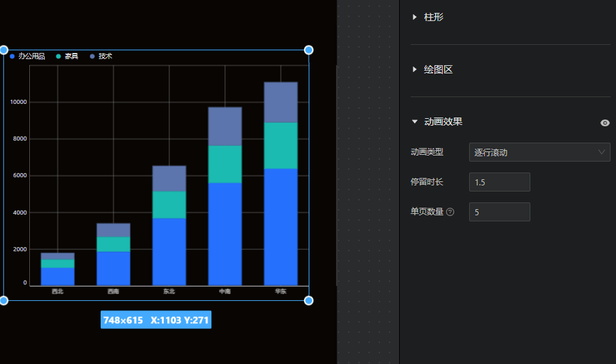Click the bottom-left resize handle of chart
Screen dimensions: 616x364
click(x=3, y=300)
